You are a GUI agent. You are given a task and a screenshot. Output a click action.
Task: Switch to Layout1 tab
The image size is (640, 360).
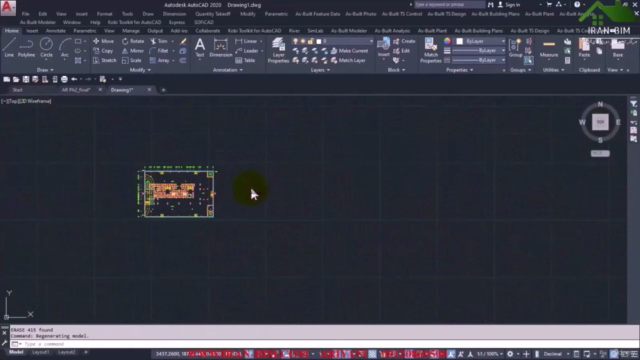click(40, 352)
